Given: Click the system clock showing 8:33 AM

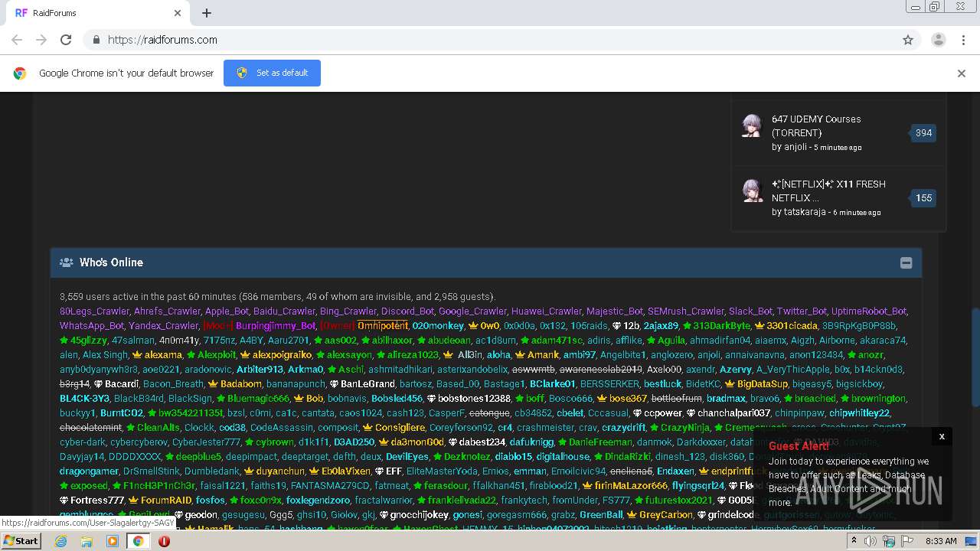Looking at the screenshot, I should coord(941,541).
